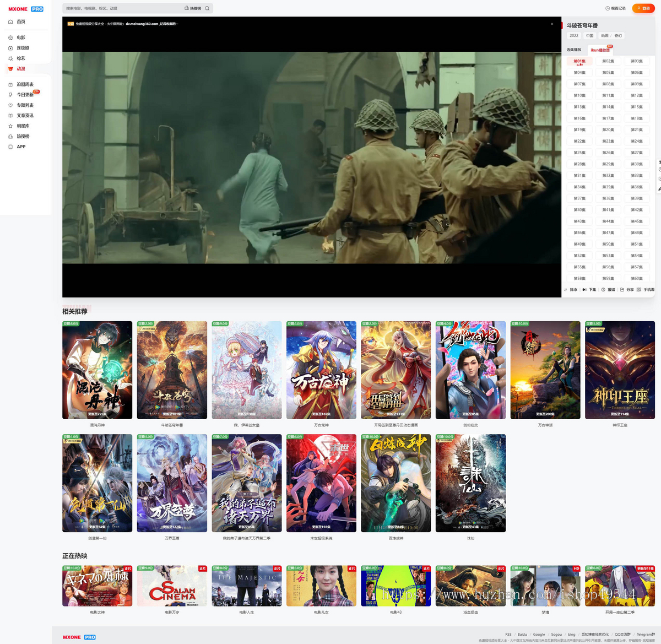Open 文章资讯 articles and news

tap(21, 116)
